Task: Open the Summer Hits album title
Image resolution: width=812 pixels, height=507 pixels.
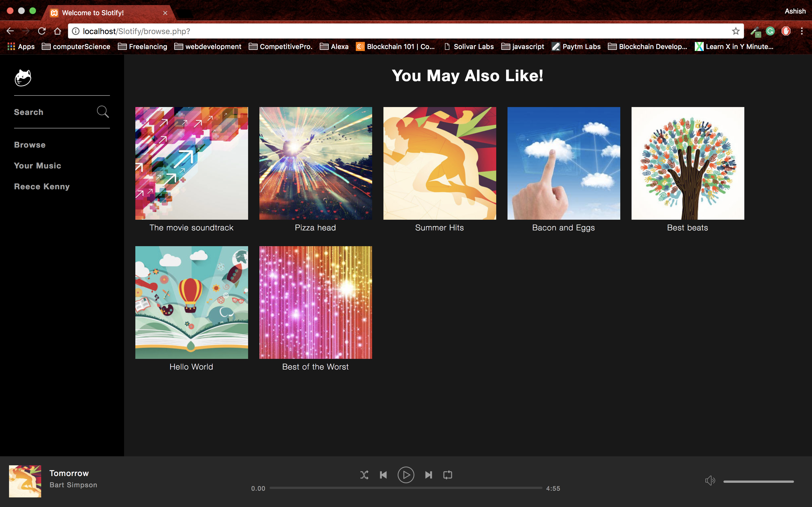Action: 439,228
